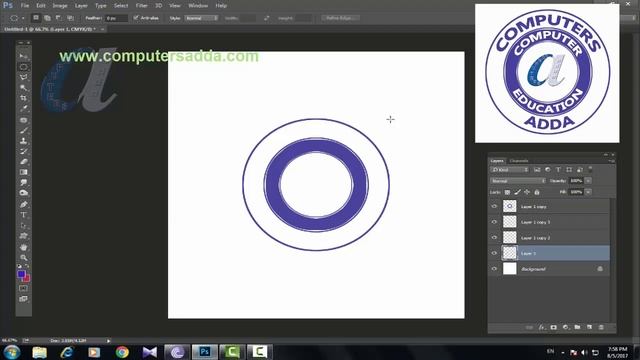Create a new layer group
The height and width of the screenshot is (360, 640).
click(577, 327)
